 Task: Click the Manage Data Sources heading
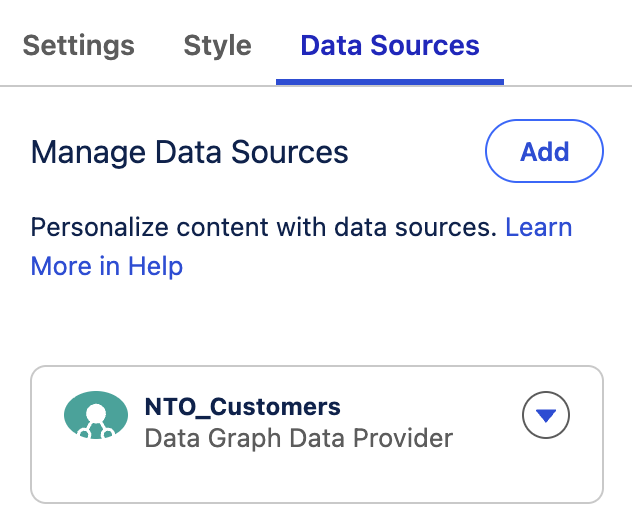click(189, 152)
